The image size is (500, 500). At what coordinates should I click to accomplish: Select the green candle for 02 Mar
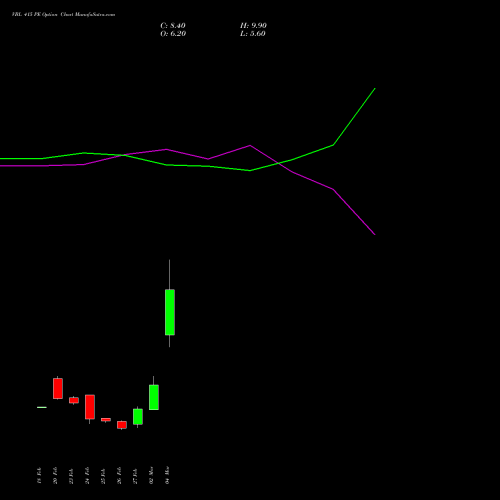point(154,397)
